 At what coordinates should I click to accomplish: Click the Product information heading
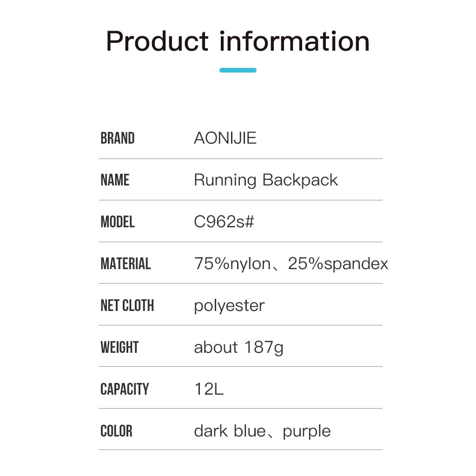(x=238, y=41)
